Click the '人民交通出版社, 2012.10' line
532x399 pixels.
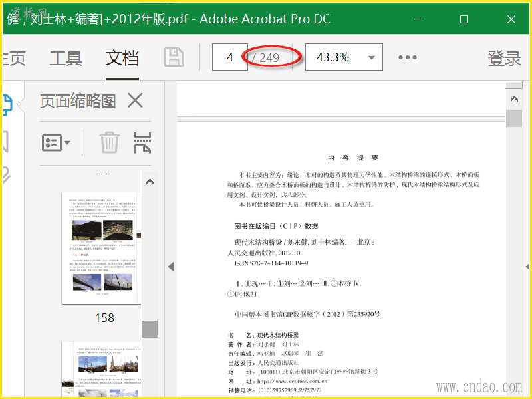click(263, 253)
